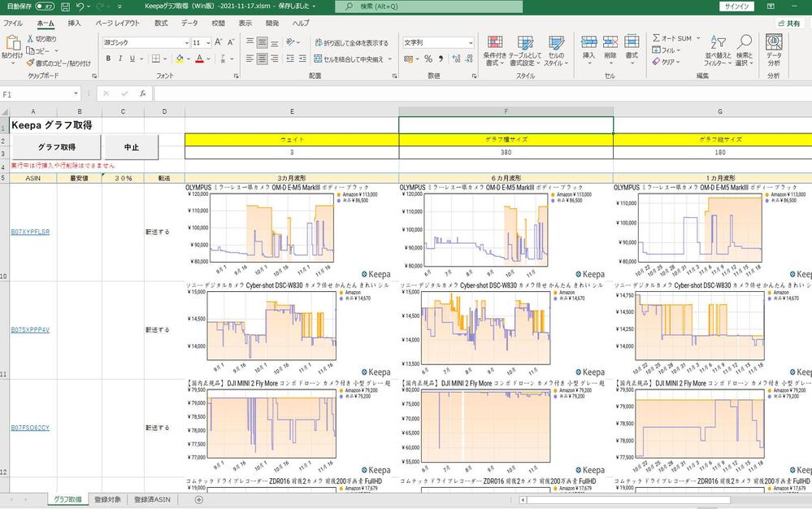Open Find and Select menu
The image size is (812, 509).
(x=745, y=50)
